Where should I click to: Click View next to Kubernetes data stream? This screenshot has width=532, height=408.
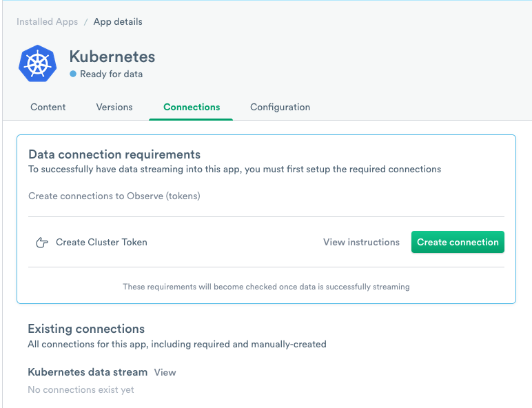[x=165, y=372]
